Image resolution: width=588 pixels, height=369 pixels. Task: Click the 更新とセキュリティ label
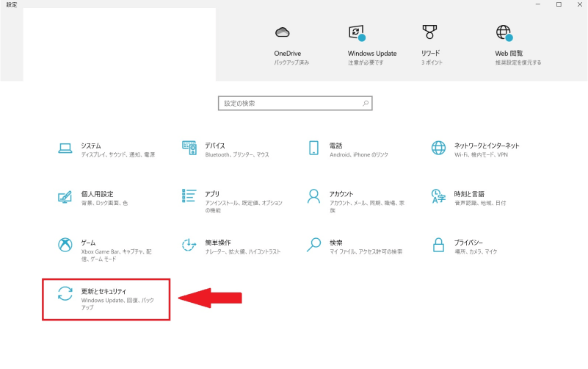104,291
